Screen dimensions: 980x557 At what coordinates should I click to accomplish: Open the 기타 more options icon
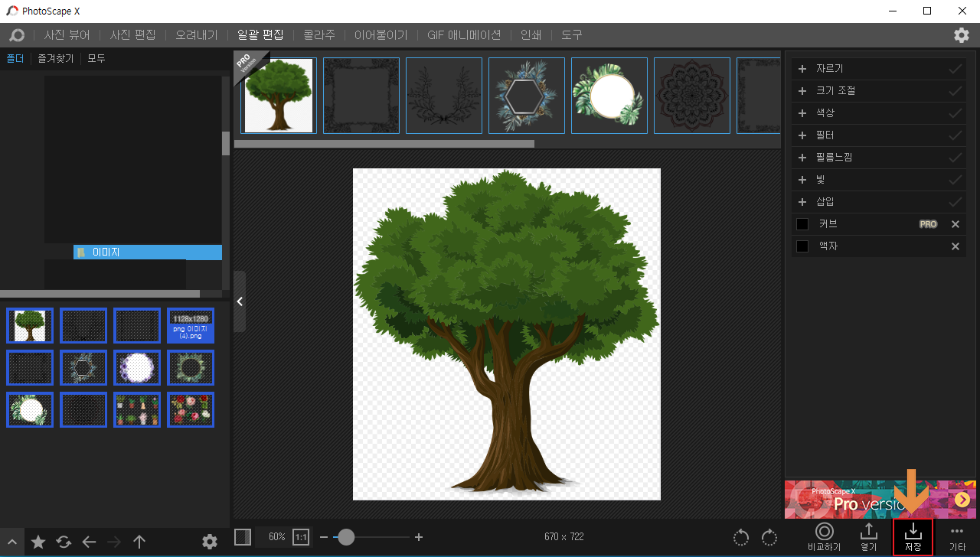click(957, 537)
